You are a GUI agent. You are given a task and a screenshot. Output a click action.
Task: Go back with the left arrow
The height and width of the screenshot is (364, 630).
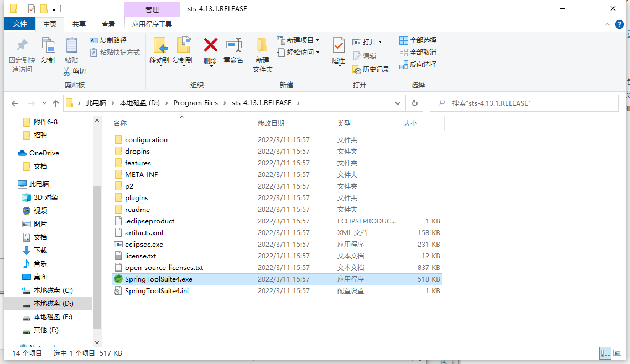(15, 103)
